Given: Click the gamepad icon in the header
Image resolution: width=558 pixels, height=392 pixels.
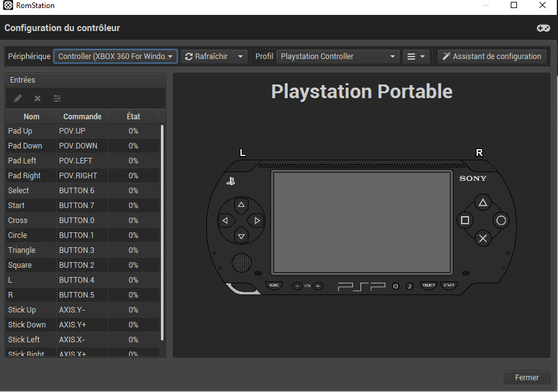Looking at the screenshot, I should (543, 28).
